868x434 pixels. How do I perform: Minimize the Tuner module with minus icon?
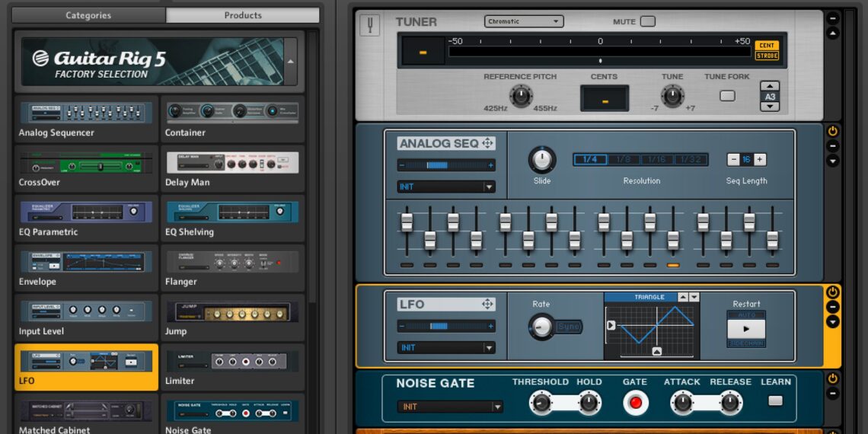833,18
